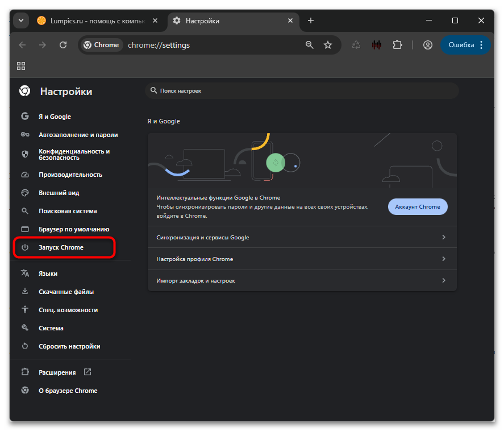Open О браузере Chrome page

[x=70, y=391]
